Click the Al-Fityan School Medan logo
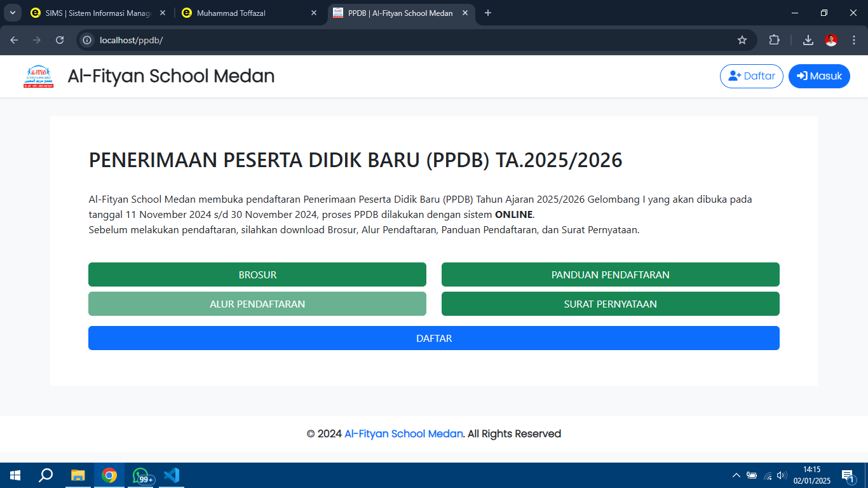The width and height of the screenshot is (868, 488). pos(38,76)
